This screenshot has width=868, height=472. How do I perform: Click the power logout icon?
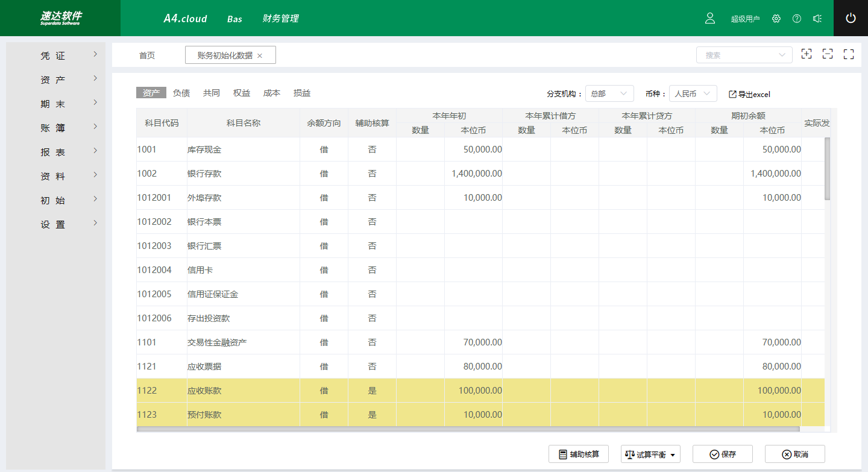click(851, 18)
